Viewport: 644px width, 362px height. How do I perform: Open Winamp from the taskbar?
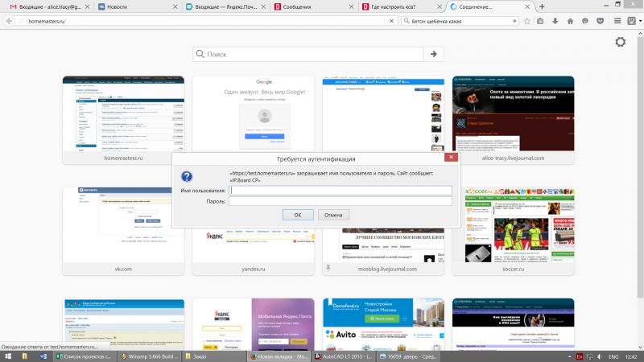pyautogui.click(x=147, y=356)
